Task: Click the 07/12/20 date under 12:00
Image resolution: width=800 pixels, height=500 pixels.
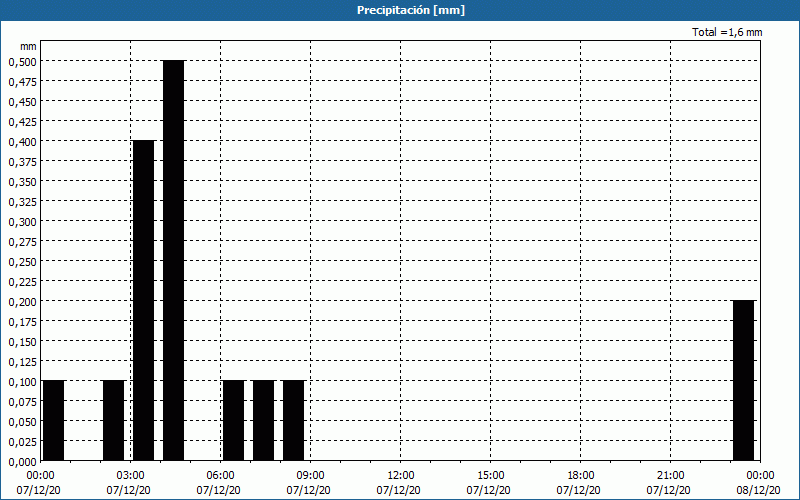Action: click(398, 490)
